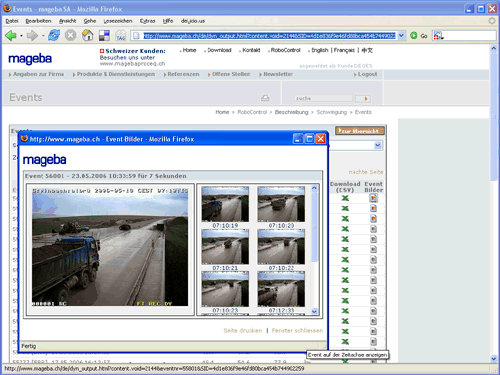This screenshot has width=500, height=375.
Task: Switch language to Français
Action: point(344,50)
